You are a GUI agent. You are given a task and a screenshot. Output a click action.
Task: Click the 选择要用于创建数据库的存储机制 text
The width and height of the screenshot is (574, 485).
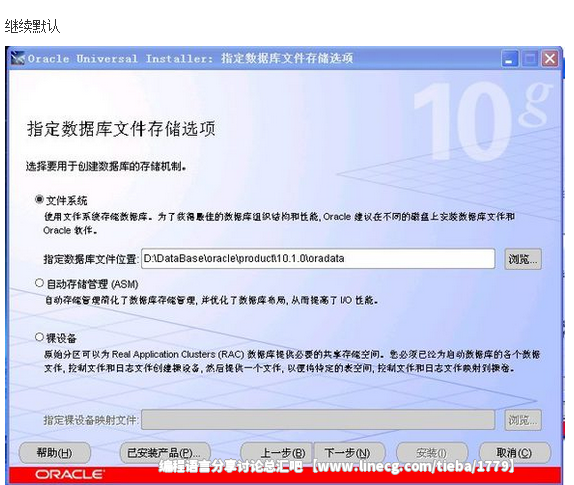[x=106, y=167]
